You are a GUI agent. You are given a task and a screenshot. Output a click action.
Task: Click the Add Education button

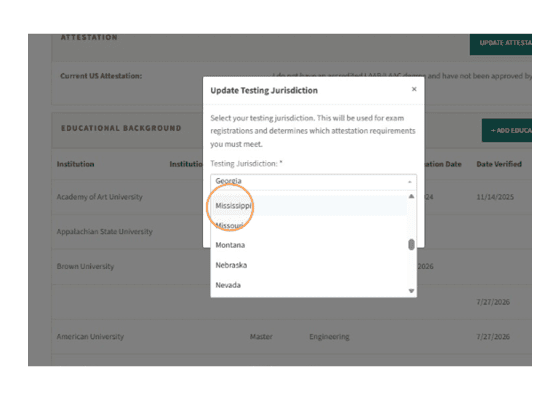coord(507,130)
